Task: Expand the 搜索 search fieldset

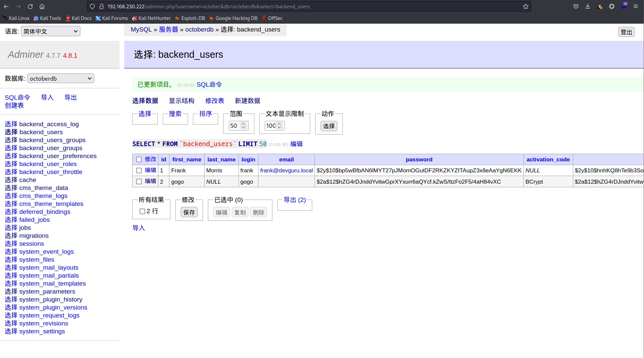Action: click(175, 114)
